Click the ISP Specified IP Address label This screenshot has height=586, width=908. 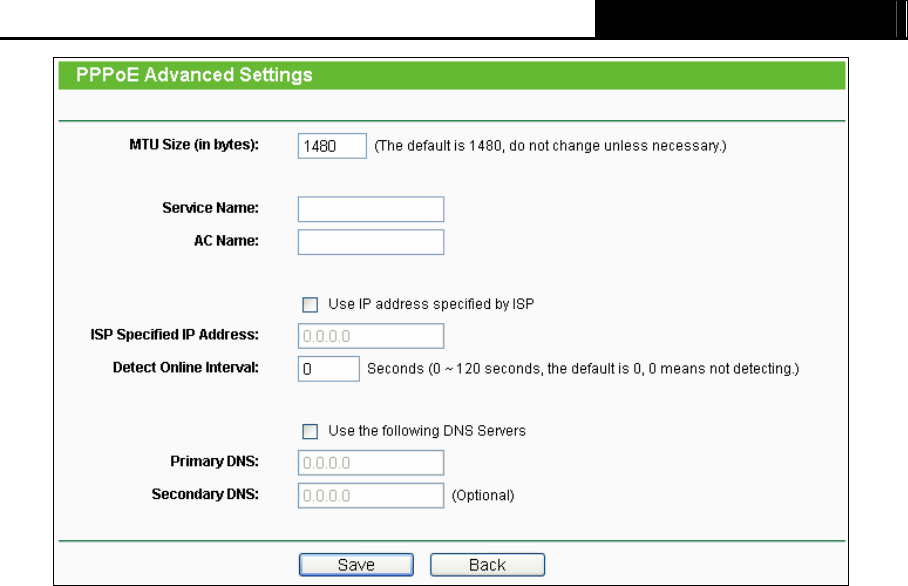point(174,335)
